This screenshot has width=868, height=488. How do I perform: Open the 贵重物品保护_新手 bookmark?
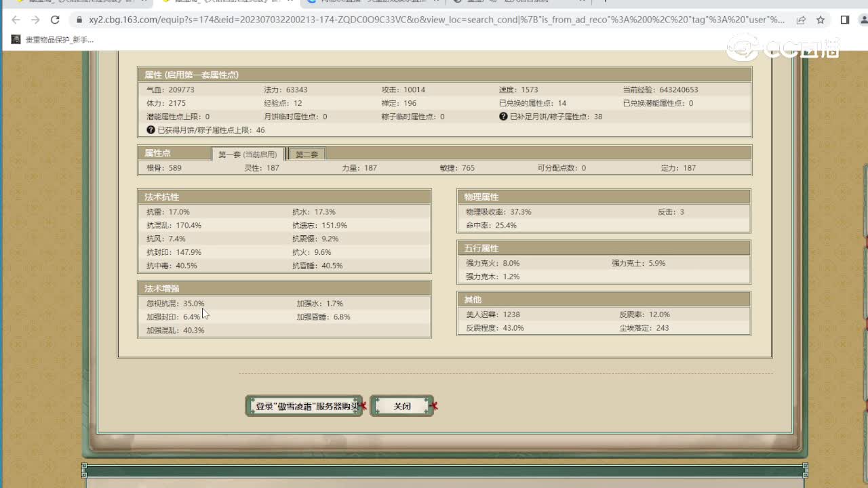click(x=53, y=39)
